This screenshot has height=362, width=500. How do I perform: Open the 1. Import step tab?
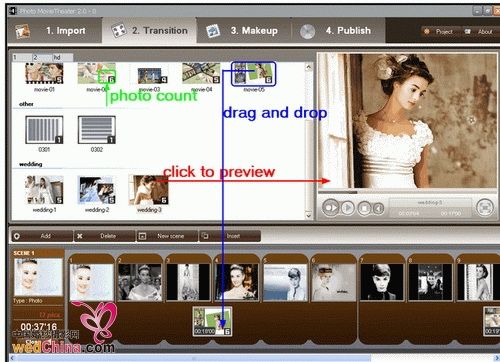point(54,31)
